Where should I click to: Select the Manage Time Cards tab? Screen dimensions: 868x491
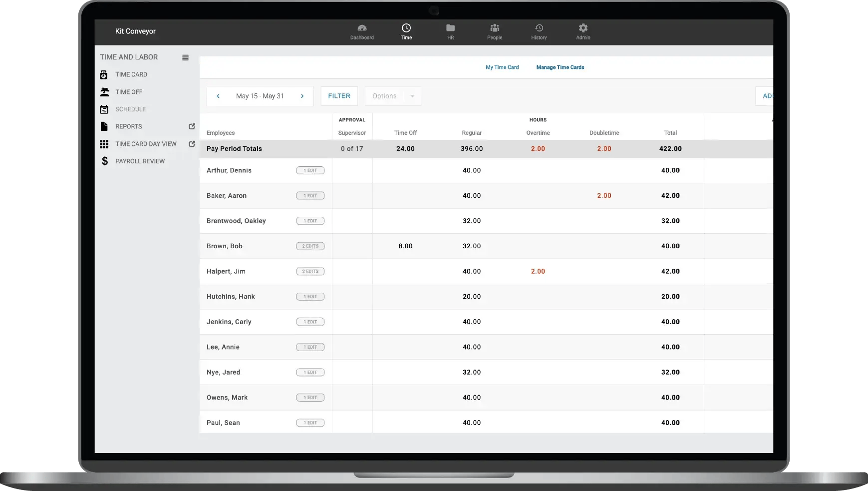pos(560,67)
